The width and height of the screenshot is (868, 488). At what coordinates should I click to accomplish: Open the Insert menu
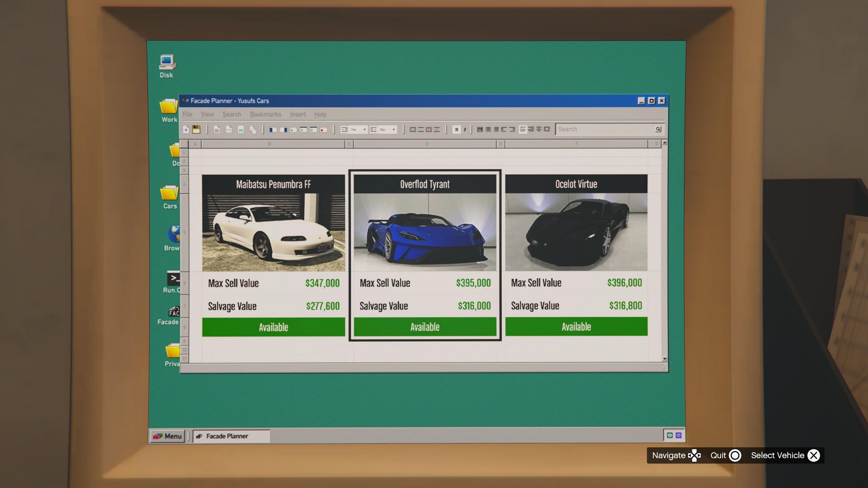pyautogui.click(x=297, y=115)
